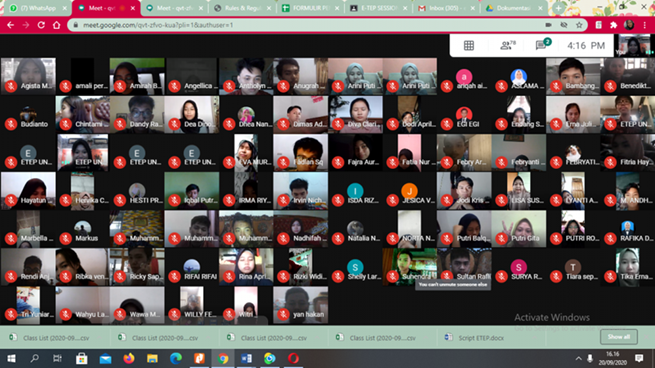Bookmark this page with the star icon

579,25
